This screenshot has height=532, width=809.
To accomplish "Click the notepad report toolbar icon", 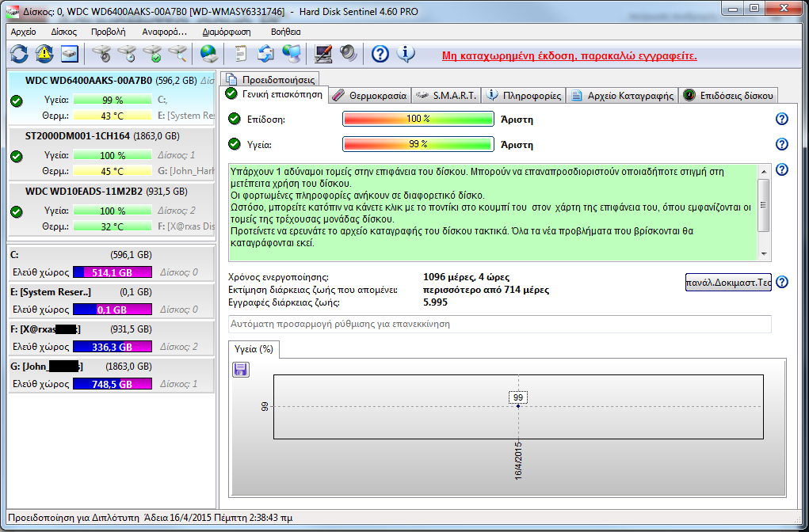I will tap(240, 54).
